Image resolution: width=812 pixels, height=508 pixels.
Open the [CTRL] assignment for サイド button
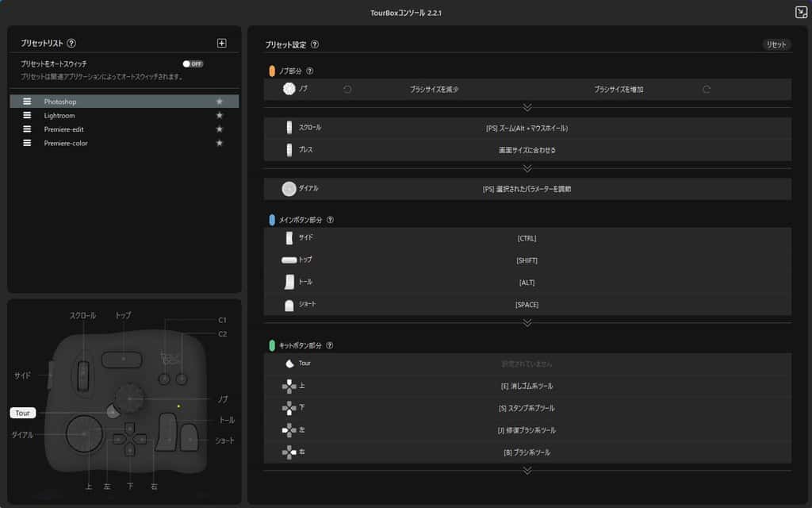tap(527, 238)
